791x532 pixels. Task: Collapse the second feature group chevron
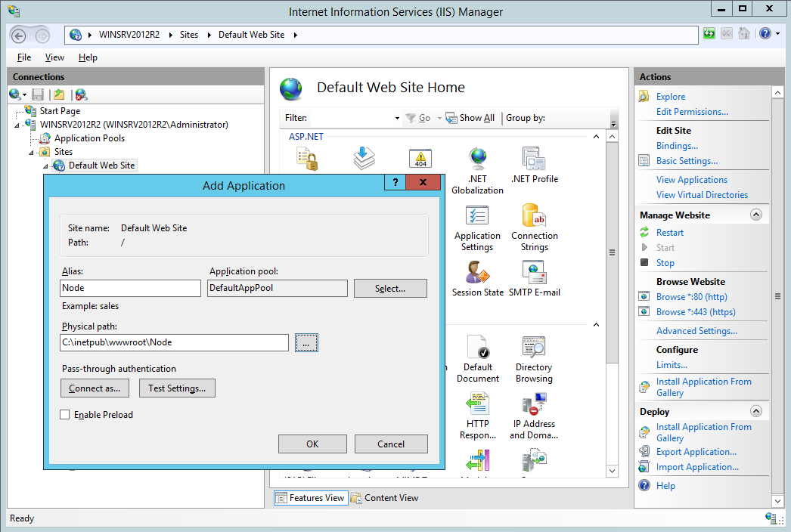[596, 325]
